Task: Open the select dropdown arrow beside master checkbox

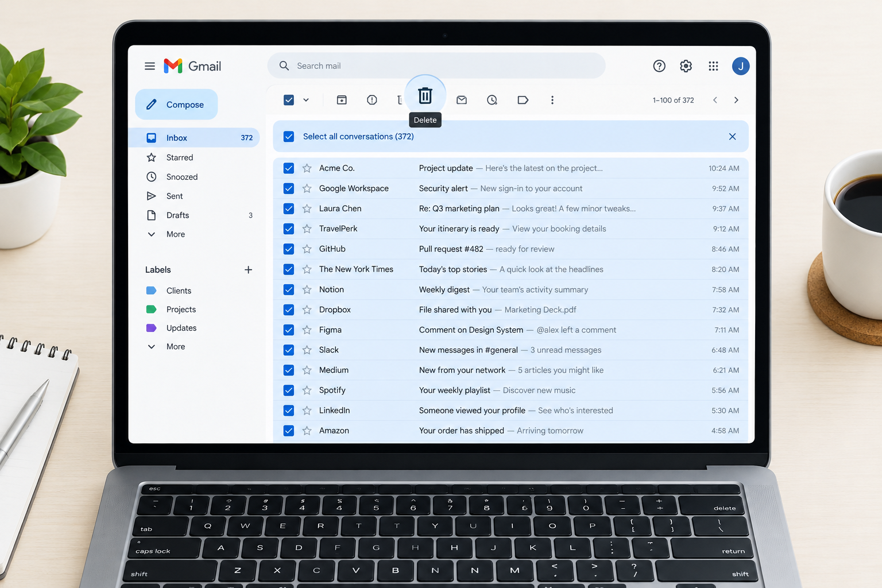Action: pyautogui.click(x=306, y=100)
